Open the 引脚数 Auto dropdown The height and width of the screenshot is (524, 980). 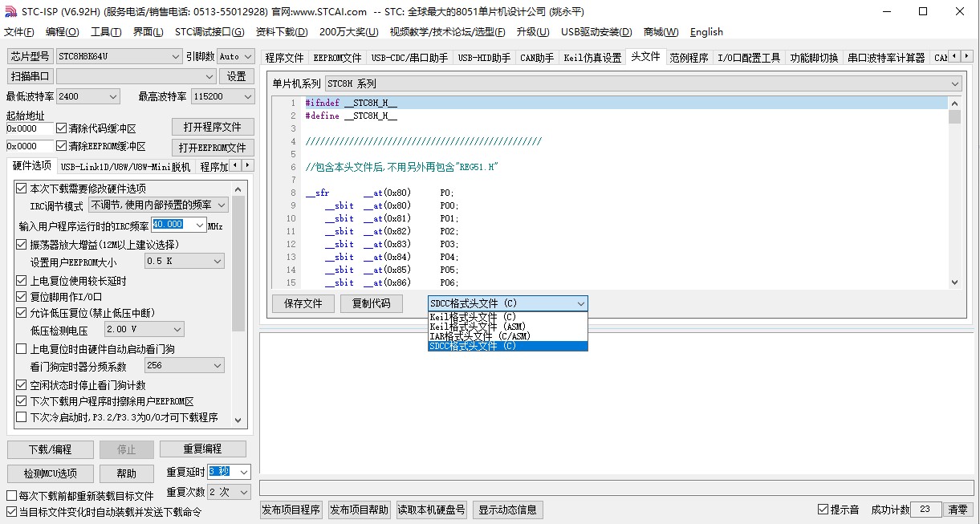(236, 56)
